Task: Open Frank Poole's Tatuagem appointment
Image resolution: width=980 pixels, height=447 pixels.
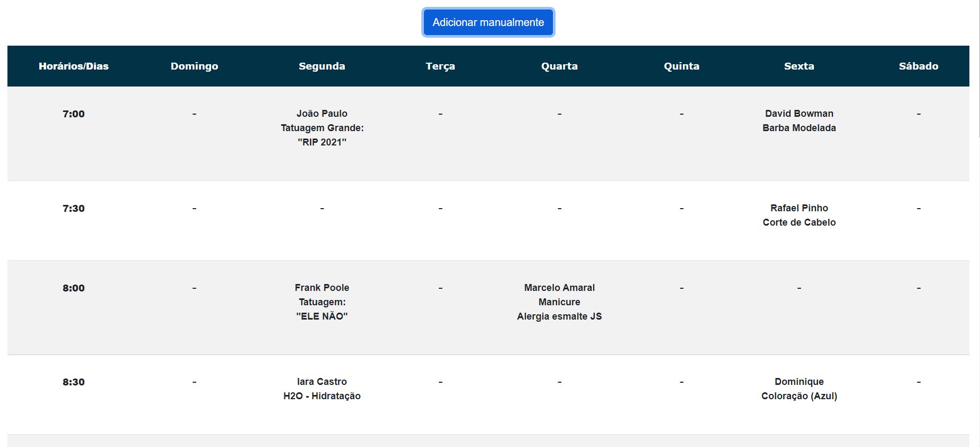Action: (322, 302)
